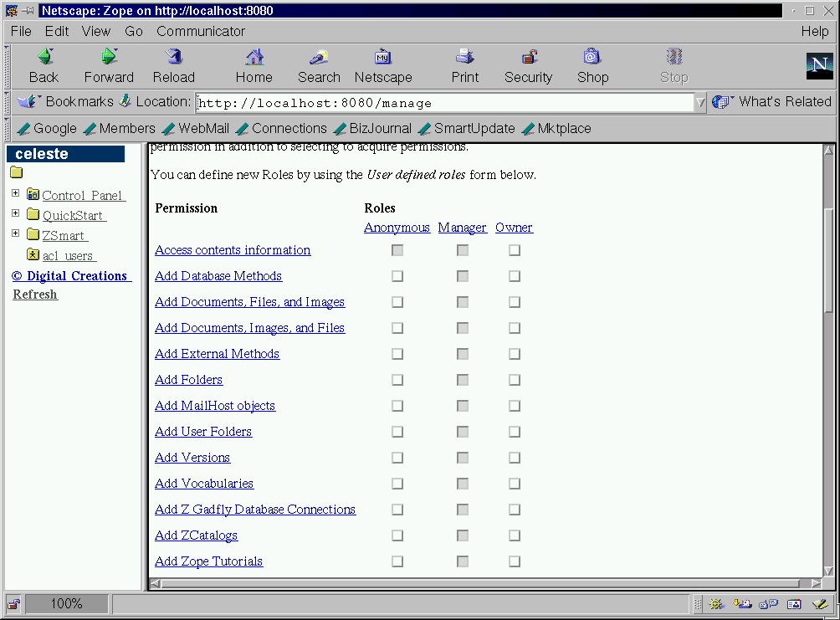This screenshot has width=840, height=620.
Task: Open the Location history dropdown arrow
Action: pyautogui.click(x=700, y=102)
